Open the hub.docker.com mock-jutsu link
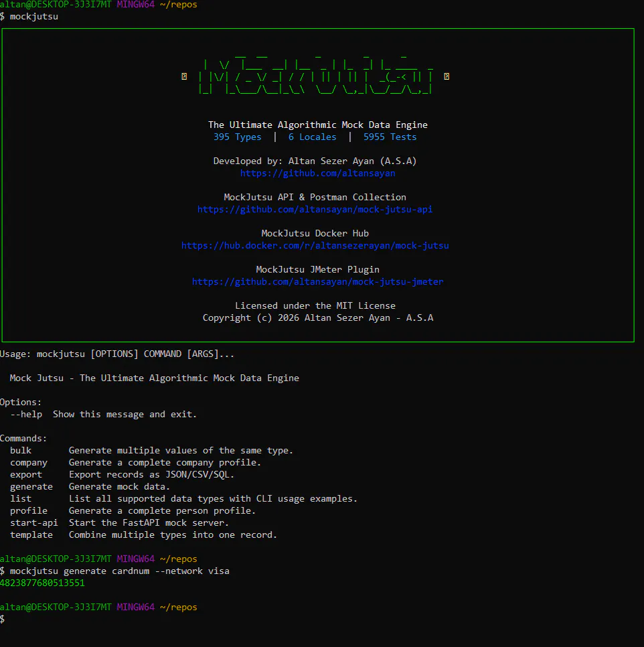Screen dimensions: 644x647 [315, 246]
